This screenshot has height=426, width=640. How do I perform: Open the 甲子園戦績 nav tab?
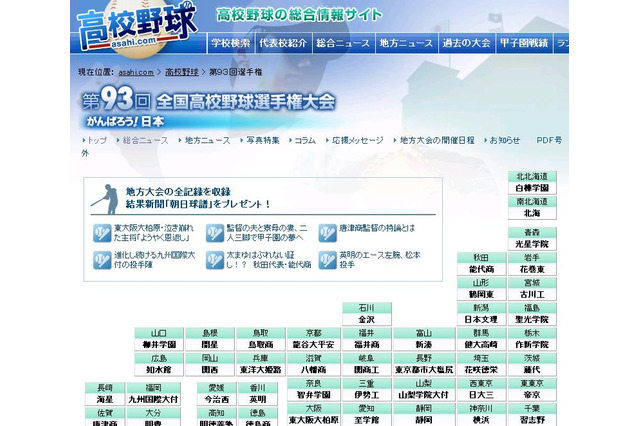tap(524, 43)
